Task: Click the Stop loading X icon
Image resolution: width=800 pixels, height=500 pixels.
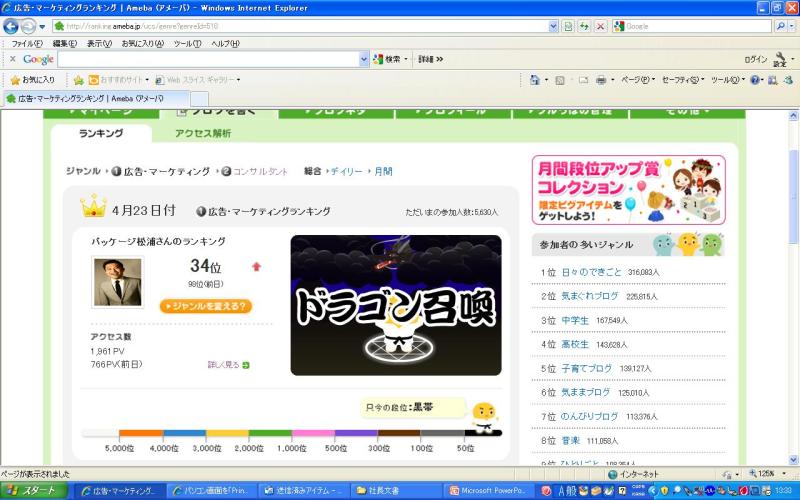Action: coord(600,26)
